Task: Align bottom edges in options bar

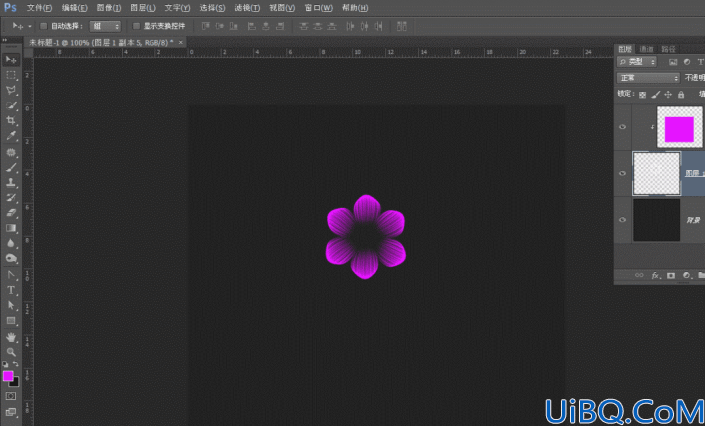Action: coord(233,26)
